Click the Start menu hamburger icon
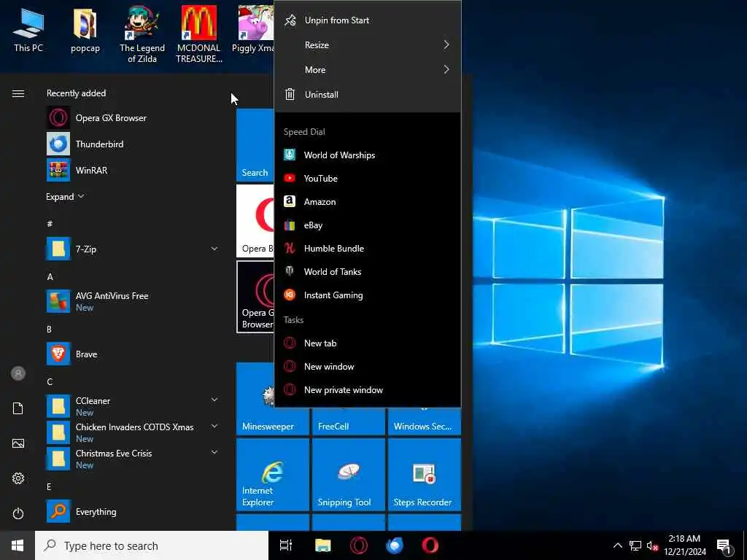Image resolution: width=747 pixels, height=560 pixels. click(18, 93)
